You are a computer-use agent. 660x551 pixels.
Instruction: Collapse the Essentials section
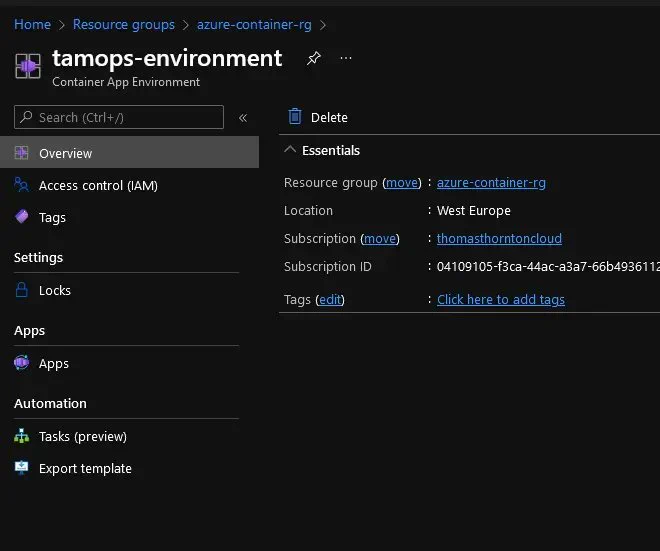coord(290,150)
